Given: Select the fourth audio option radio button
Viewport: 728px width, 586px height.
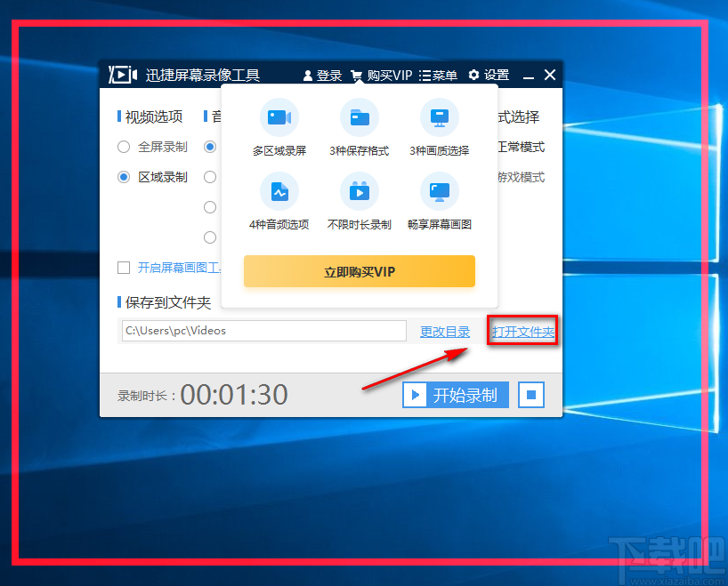Looking at the screenshot, I should click(210, 237).
